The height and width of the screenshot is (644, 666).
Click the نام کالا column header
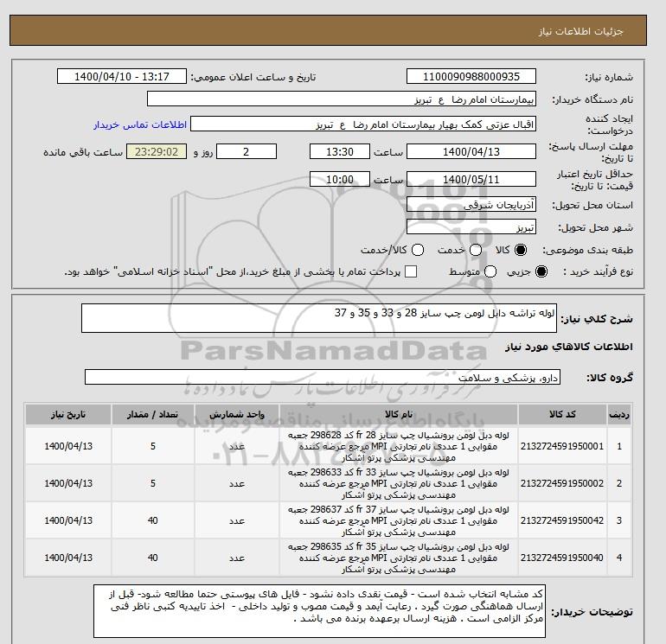coord(399,414)
